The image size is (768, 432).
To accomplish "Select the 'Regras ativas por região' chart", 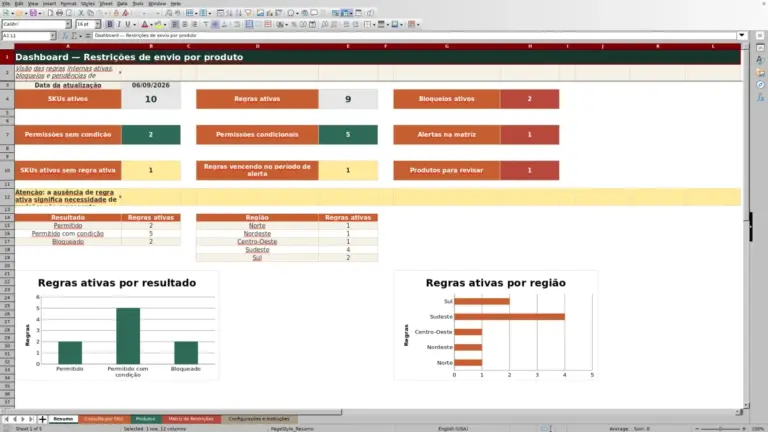I will coord(496,325).
